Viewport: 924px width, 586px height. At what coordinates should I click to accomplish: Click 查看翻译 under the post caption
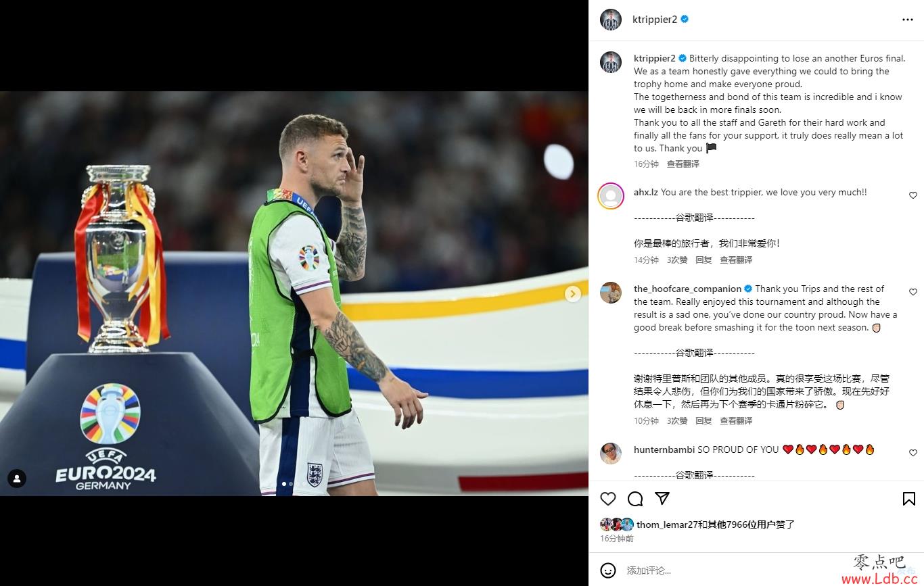(683, 164)
